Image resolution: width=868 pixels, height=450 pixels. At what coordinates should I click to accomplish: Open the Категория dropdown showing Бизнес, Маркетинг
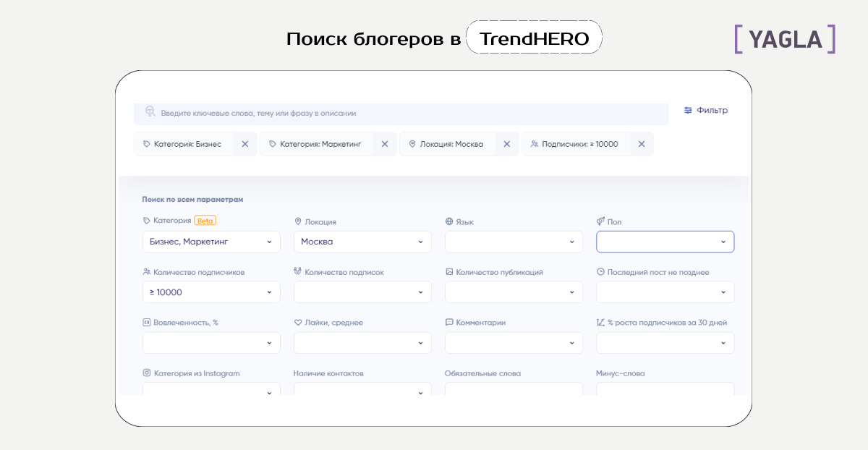pos(211,242)
